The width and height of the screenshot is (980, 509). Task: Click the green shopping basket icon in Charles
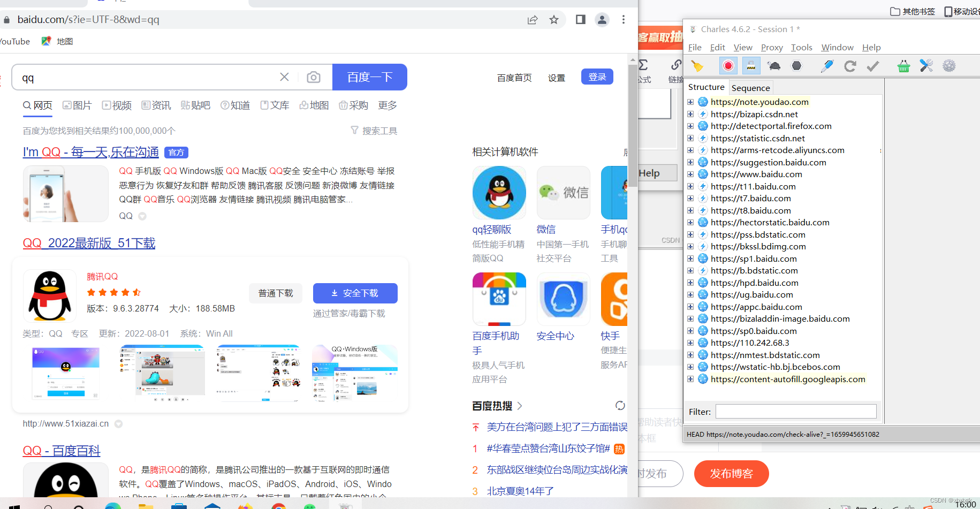903,66
